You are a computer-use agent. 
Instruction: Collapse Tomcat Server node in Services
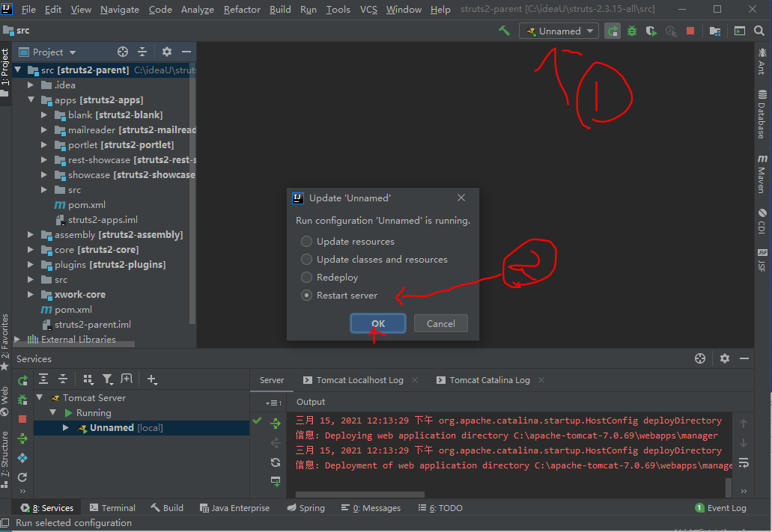(x=40, y=397)
